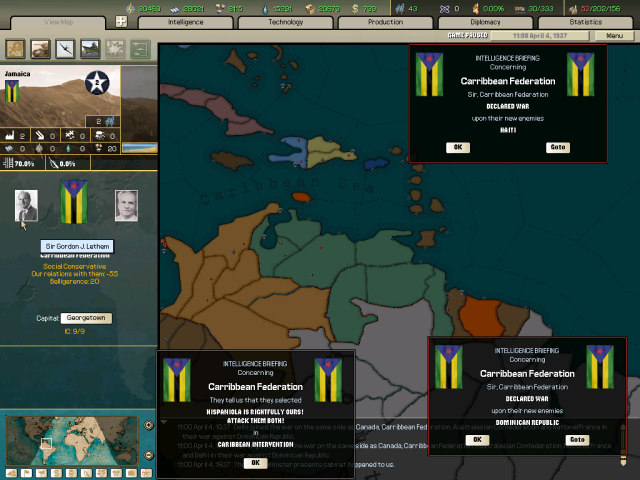Switch to political map mode flag icon
Screen dimensions: 640x480
26,473
